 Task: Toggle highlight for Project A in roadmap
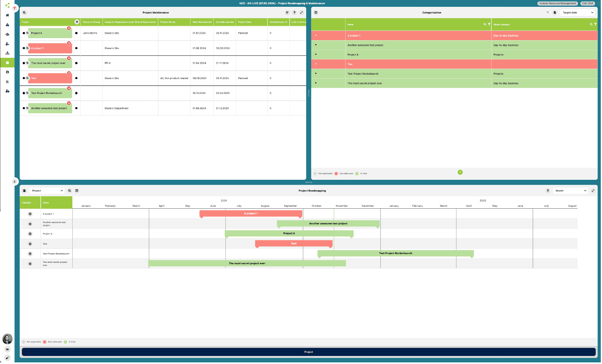[30, 234]
